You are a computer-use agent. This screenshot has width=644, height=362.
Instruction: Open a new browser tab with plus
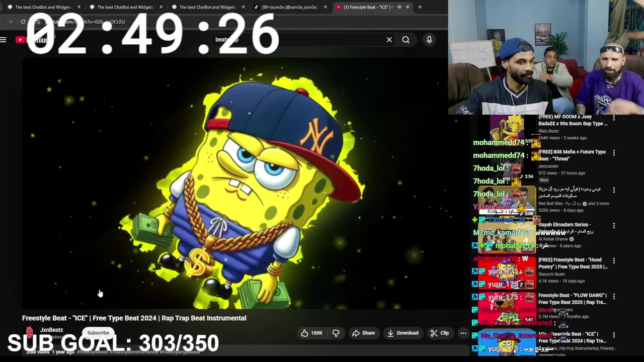tap(420, 7)
